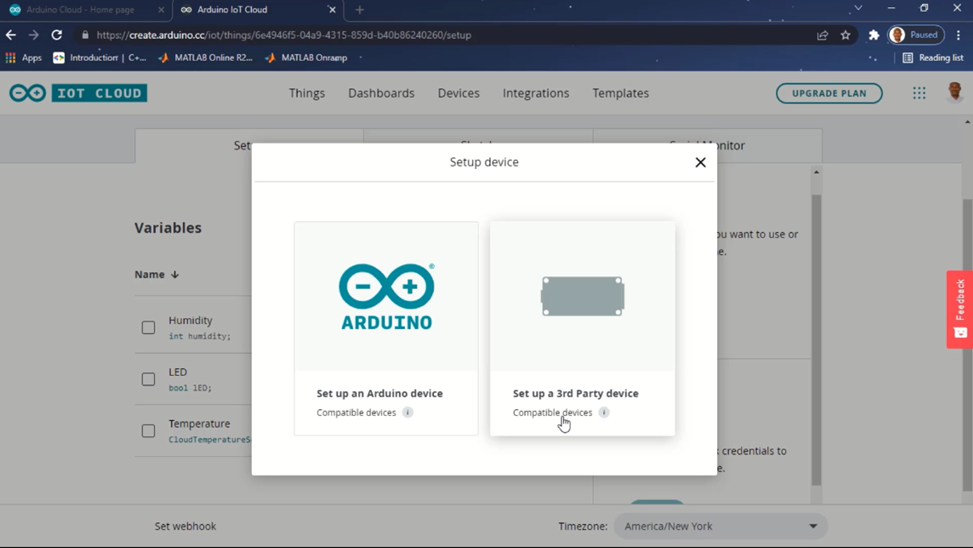The image size is (973, 548).
Task: Show info for 3rd Party compatible devices
Action: tap(604, 412)
